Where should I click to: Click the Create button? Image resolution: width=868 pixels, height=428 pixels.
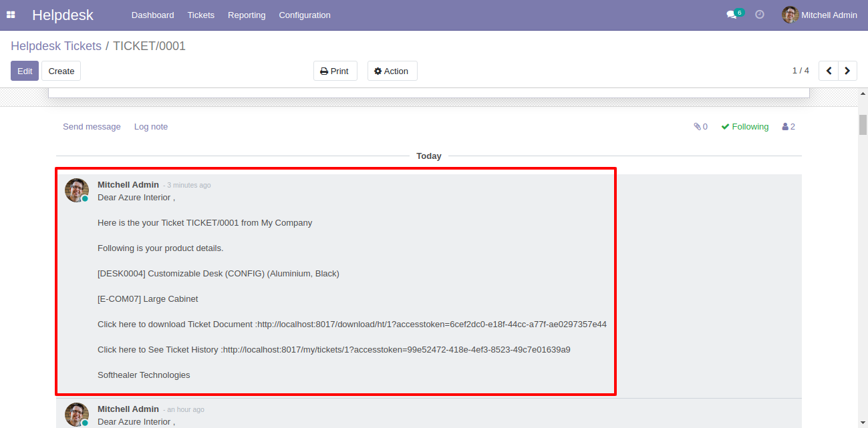(61, 71)
